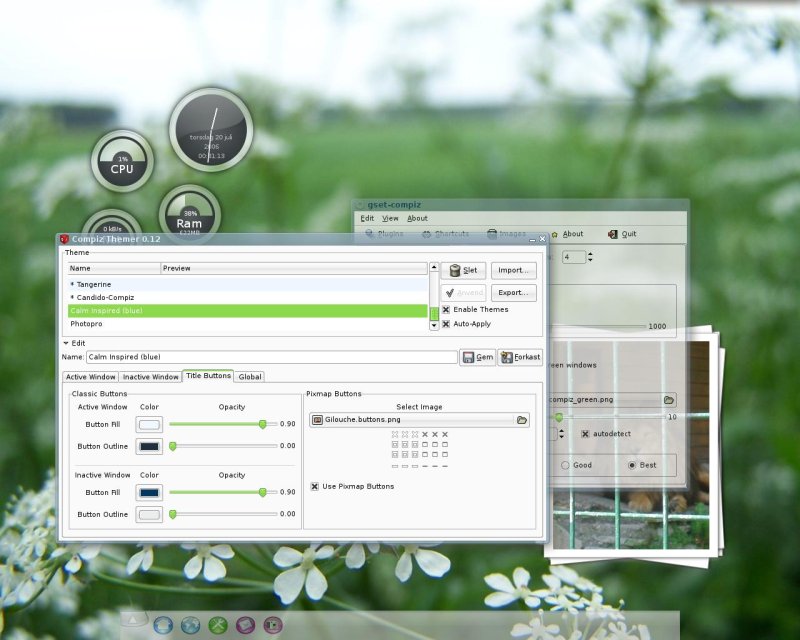The height and width of the screenshot is (640, 800).
Task: Select the Best radio button
Action: coord(632,465)
